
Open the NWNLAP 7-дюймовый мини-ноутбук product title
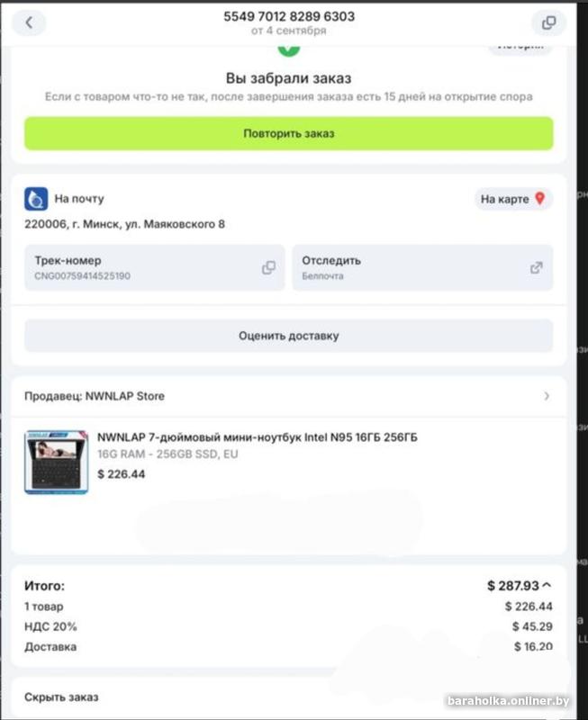[258, 437]
